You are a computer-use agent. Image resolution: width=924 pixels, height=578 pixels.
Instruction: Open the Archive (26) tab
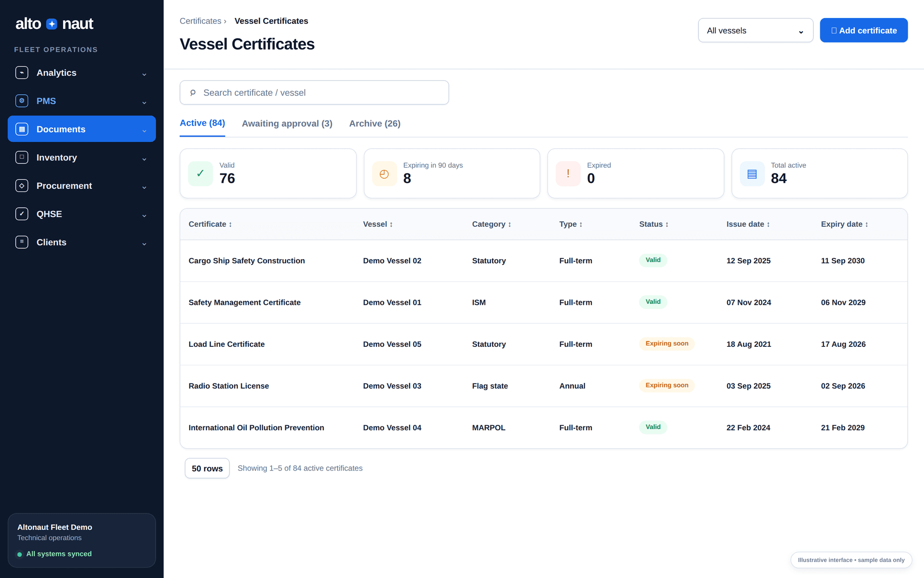coord(374,123)
